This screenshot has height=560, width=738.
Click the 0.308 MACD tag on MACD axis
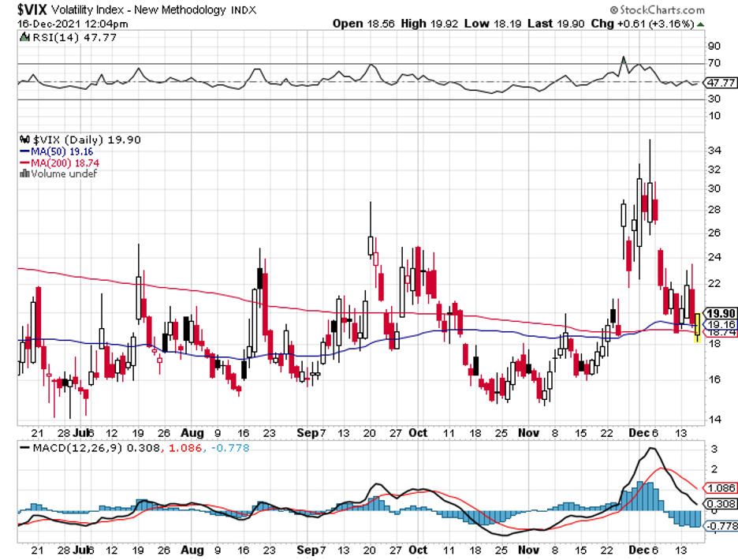click(x=720, y=504)
